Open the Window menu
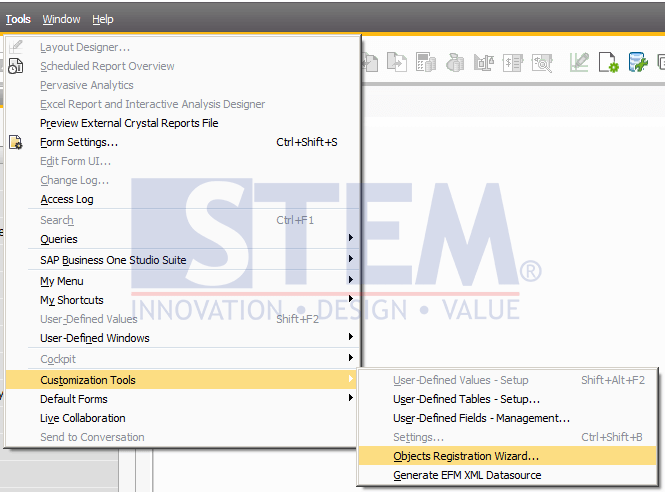Screen dimensions: 665x492 [x=61, y=19]
